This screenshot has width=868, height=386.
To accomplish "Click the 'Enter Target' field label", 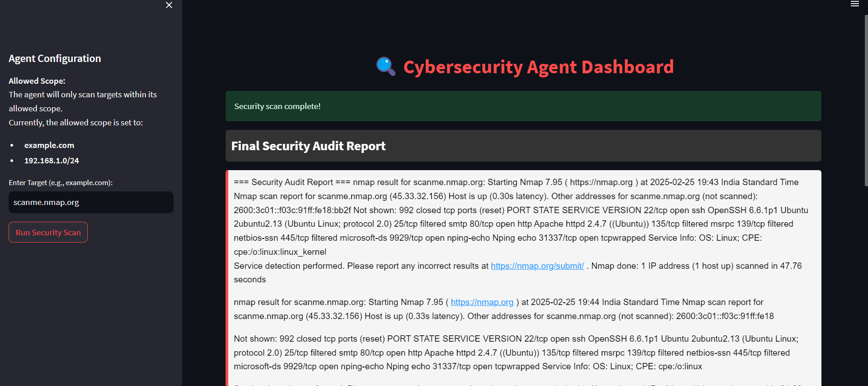I will (61, 183).
